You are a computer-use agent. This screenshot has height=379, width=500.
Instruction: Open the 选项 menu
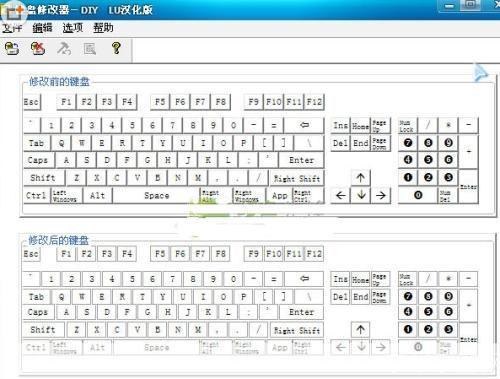pyautogui.click(x=73, y=28)
